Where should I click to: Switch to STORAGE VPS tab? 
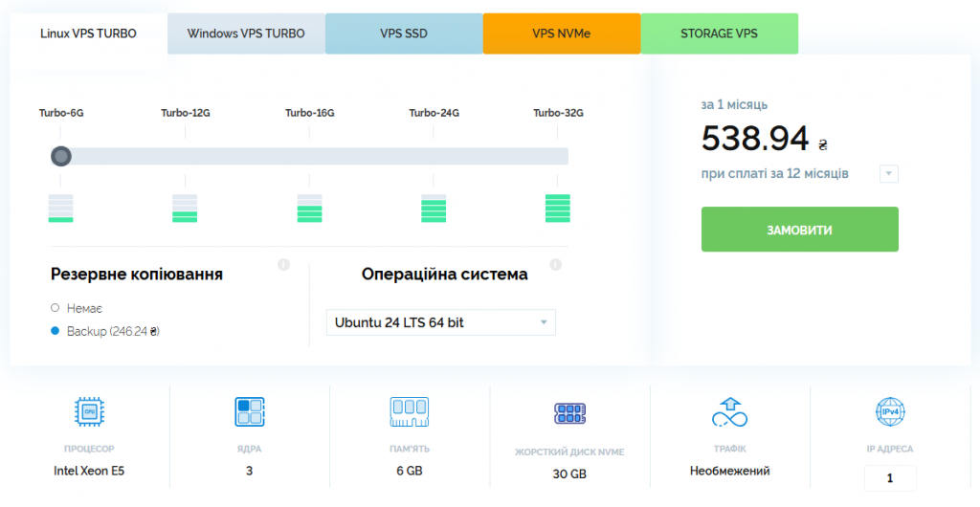[720, 33]
